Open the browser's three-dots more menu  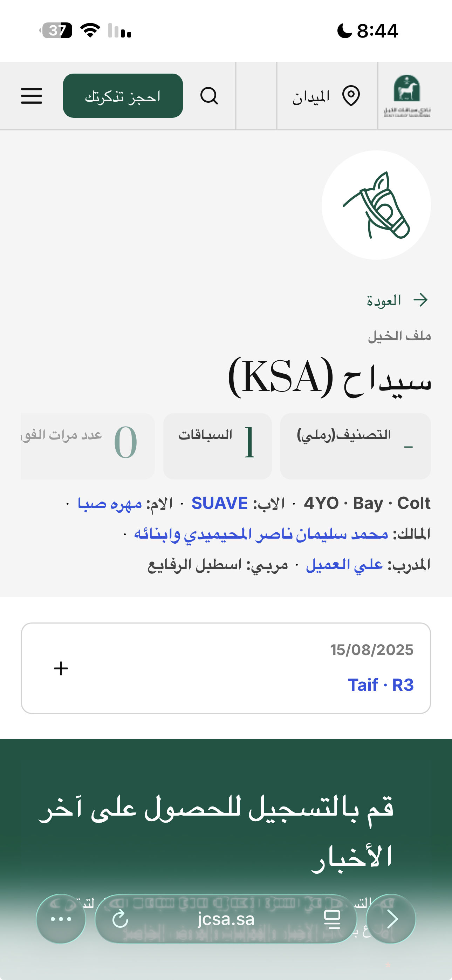(61, 919)
